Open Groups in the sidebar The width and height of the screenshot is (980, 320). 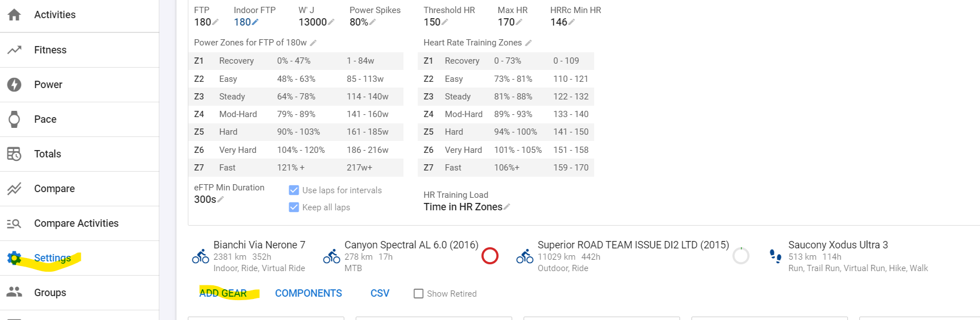[x=50, y=293]
